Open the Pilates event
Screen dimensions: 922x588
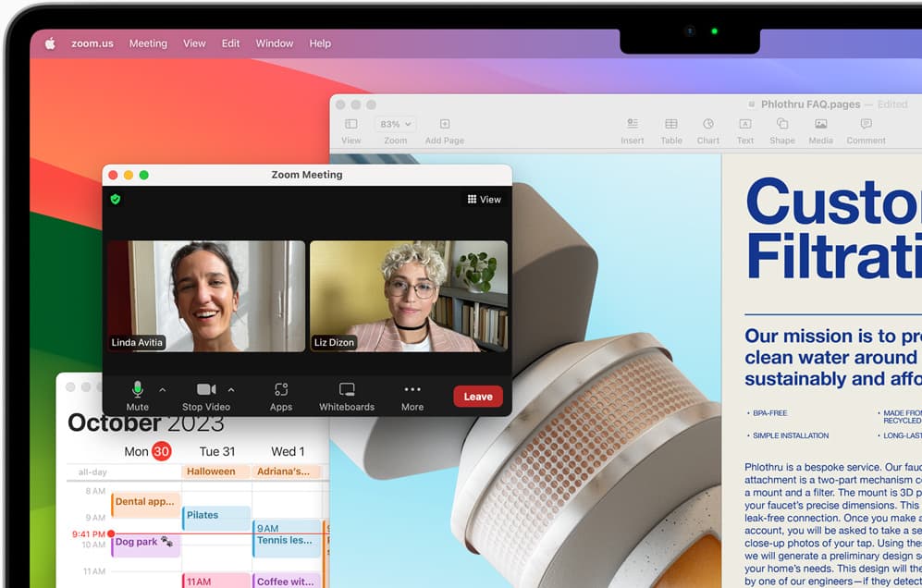click(x=216, y=518)
